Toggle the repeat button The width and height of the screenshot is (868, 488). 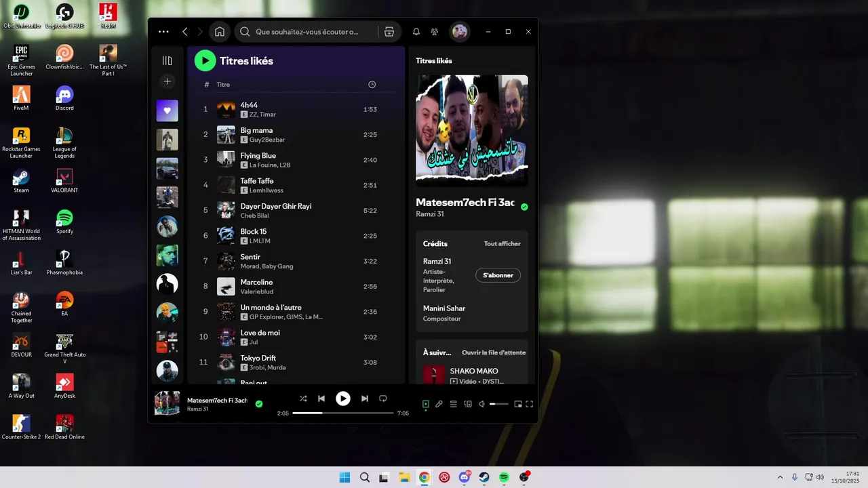coord(383,399)
